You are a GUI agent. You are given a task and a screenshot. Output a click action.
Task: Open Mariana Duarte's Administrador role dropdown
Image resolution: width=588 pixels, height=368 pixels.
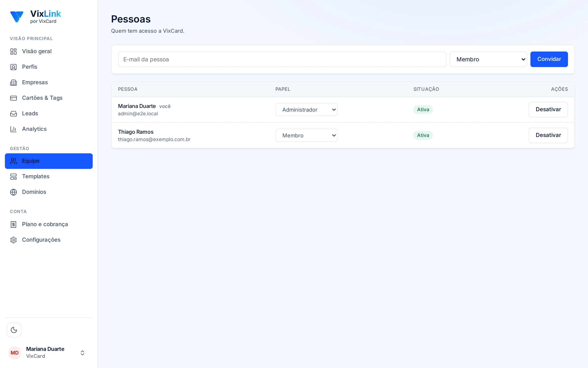click(x=306, y=110)
